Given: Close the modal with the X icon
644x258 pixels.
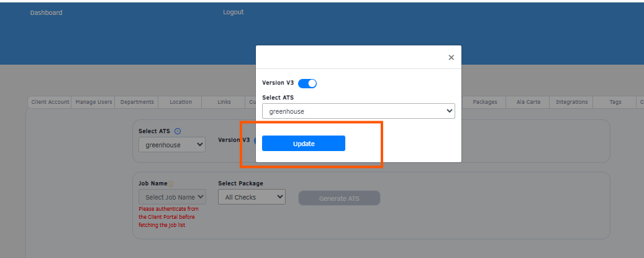Looking at the screenshot, I should (x=451, y=58).
